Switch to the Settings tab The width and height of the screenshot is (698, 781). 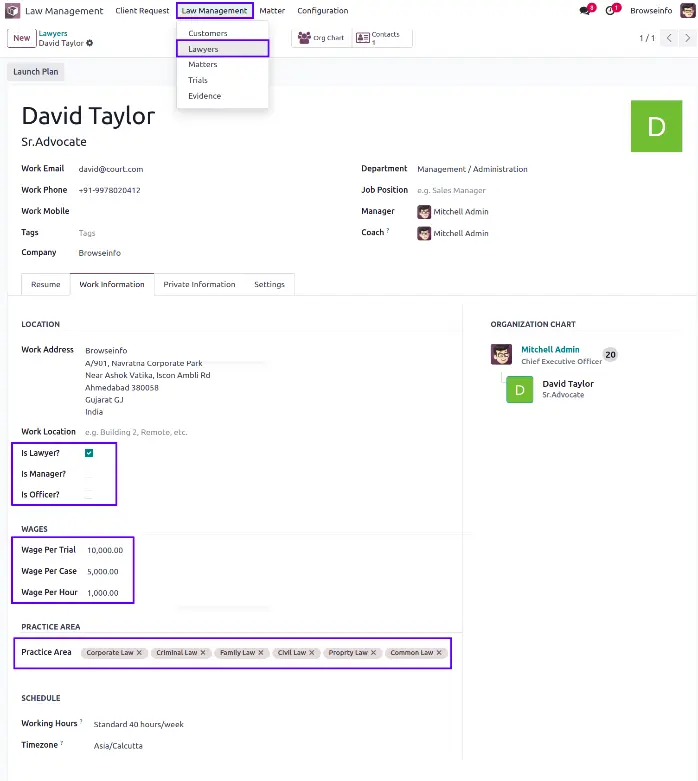point(270,284)
